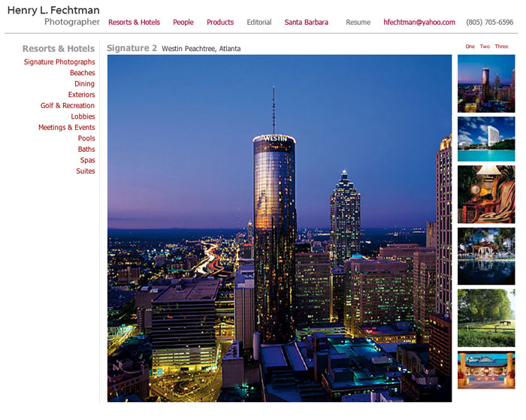The image size is (526, 420).
Task: View the Resume page
Action: pyautogui.click(x=358, y=23)
